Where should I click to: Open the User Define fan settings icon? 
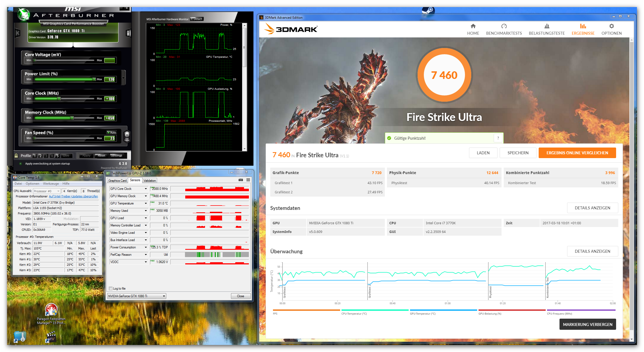(x=127, y=136)
